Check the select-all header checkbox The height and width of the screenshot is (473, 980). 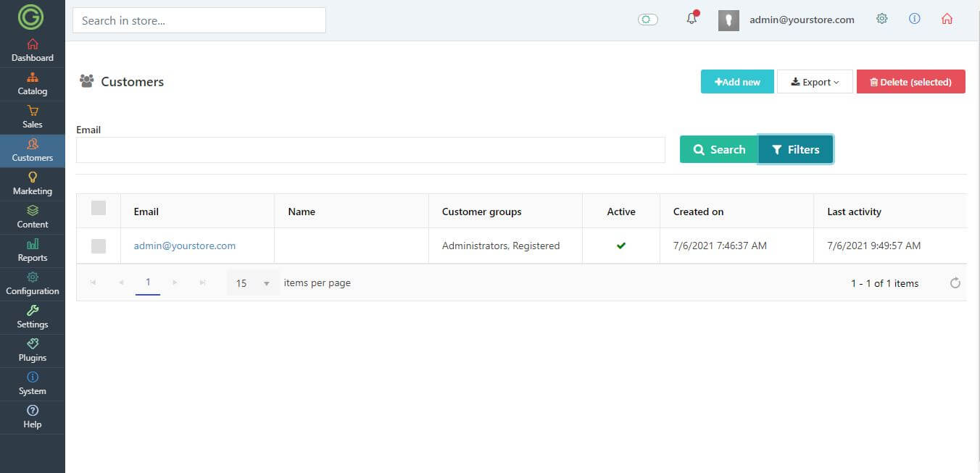[99, 209]
